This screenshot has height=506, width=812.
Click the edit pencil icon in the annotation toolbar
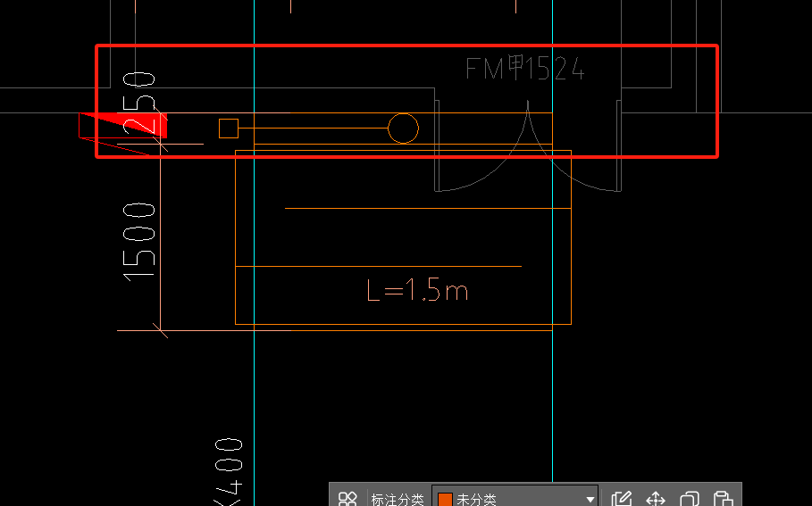pos(622,499)
